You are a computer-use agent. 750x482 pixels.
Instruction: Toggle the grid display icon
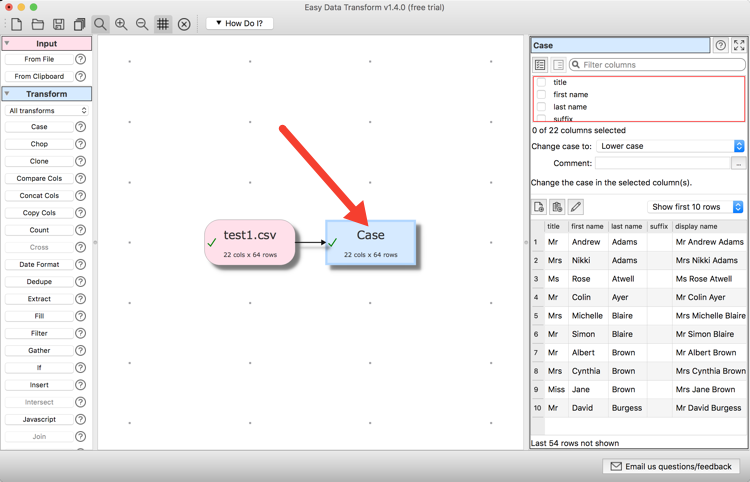click(163, 24)
